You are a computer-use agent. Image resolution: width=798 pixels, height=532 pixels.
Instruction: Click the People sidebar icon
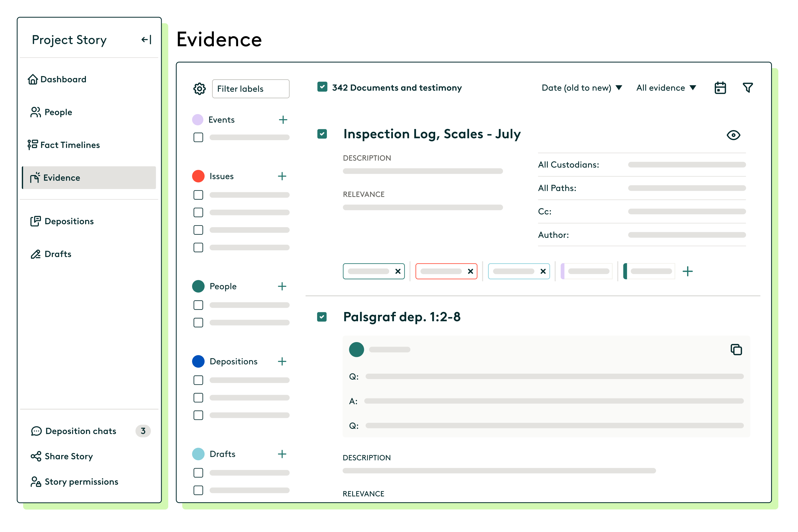(35, 112)
